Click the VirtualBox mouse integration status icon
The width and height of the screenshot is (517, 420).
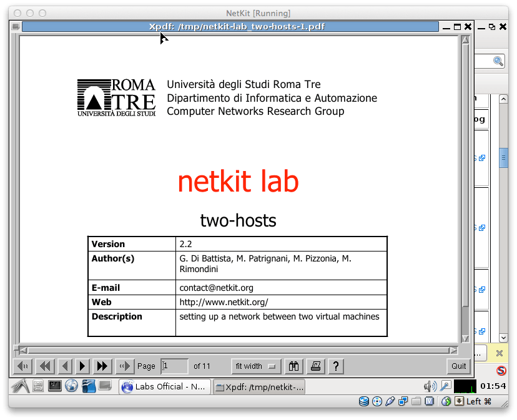point(446,401)
